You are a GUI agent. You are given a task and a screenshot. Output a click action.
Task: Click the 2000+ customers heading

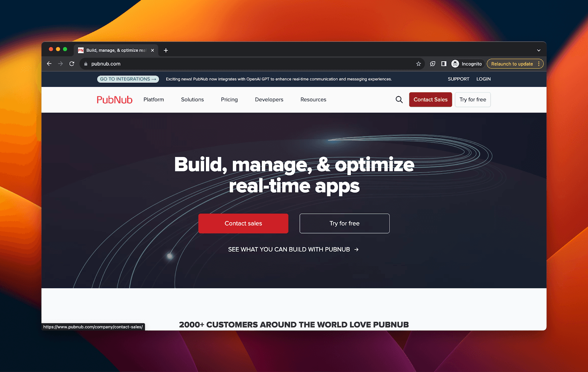point(294,325)
